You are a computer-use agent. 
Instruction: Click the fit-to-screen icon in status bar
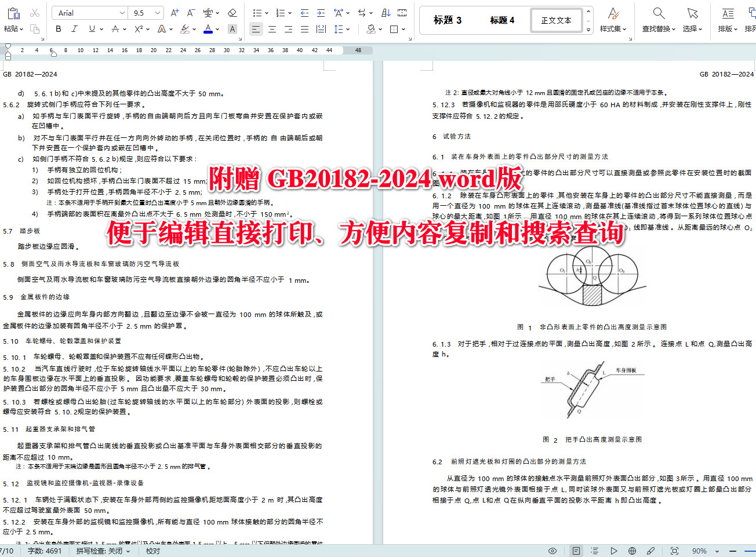coord(674,551)
